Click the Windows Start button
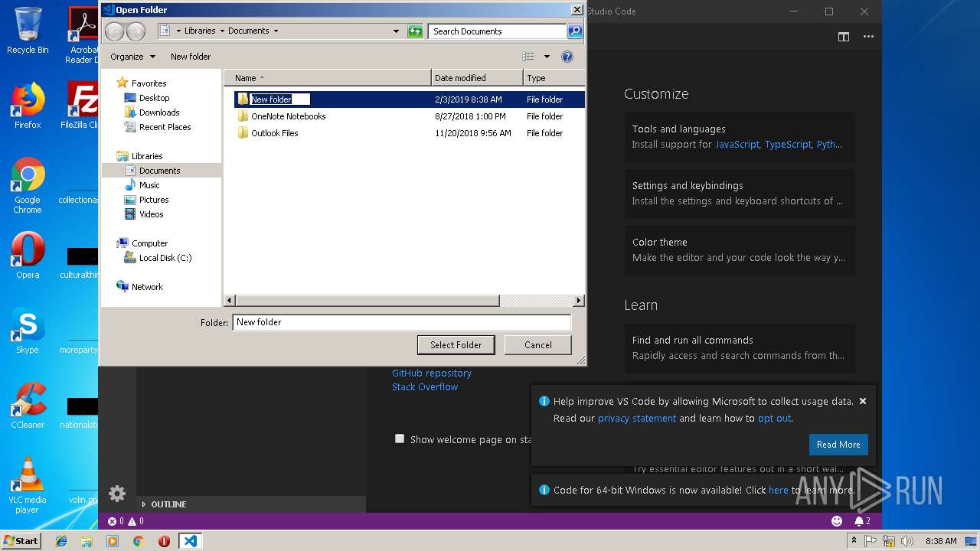980x551 pixels. click(x=21, y=540)
